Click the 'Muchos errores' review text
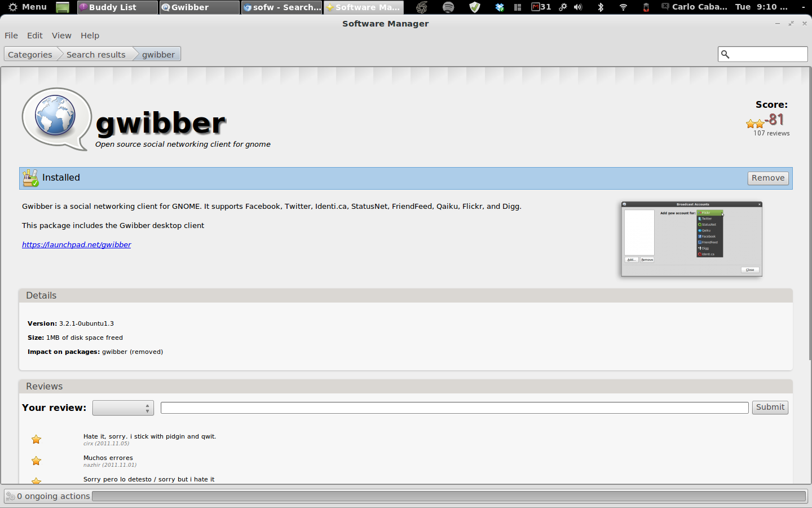 108,458
